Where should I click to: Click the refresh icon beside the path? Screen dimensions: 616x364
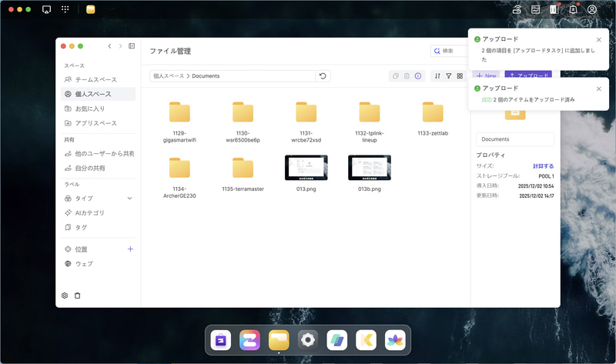point(323,76)
